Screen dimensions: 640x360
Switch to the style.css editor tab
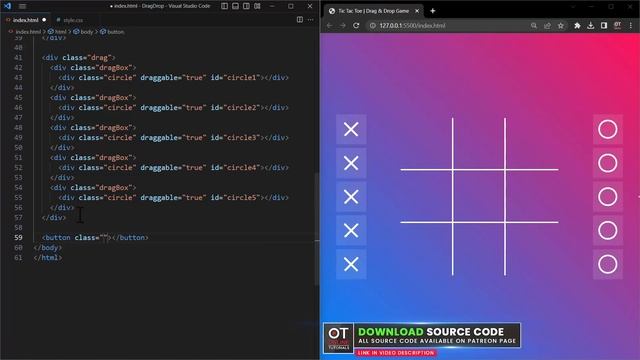coord(73,20)
